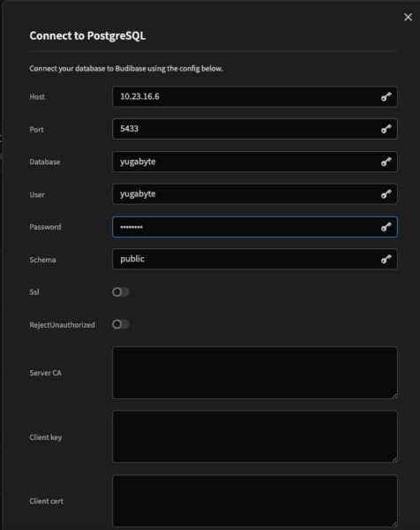
Task: Click the Client cert label
Action: coord(46,501)
